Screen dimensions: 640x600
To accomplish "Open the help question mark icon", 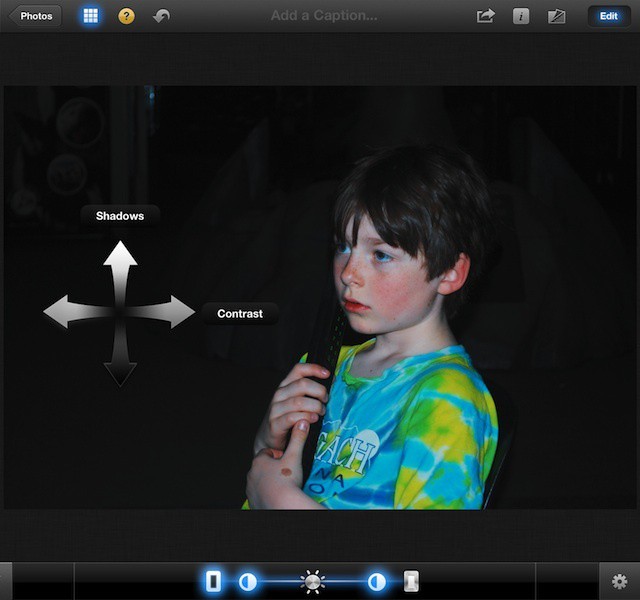I will click(126, 16).
